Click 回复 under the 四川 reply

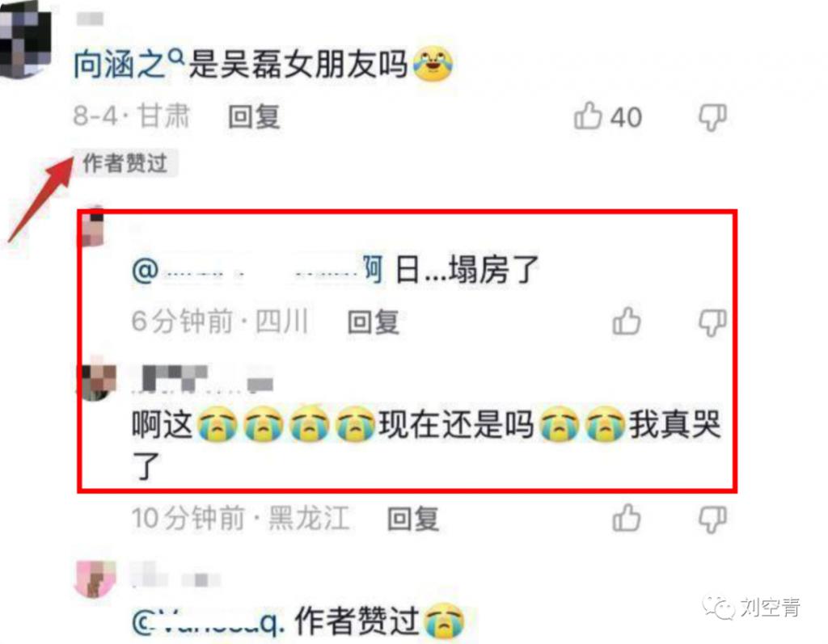tap(373, 322)
